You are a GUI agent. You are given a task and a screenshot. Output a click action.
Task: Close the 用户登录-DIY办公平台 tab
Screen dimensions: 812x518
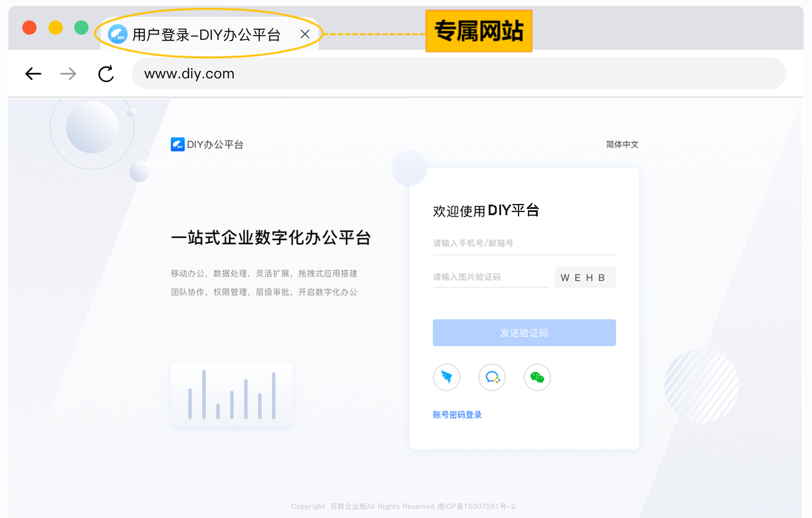[x=305, y=35]
